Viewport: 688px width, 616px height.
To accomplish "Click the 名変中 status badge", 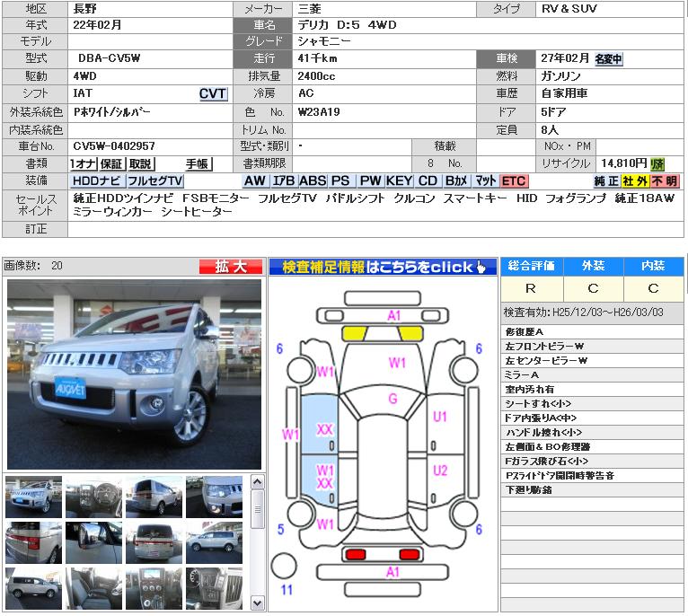I will pyautogui.click(x=608, y=60).
